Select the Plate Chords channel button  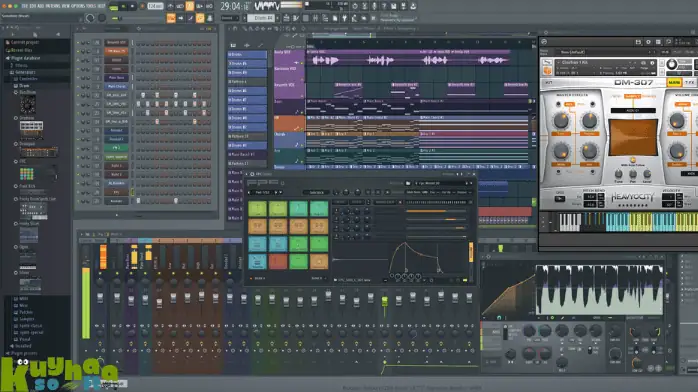click(x=117, y=86)
